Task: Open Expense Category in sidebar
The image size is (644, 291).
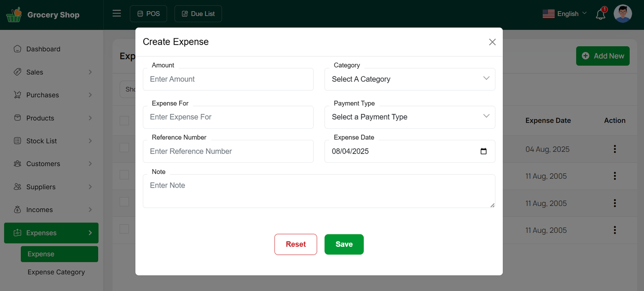Action: coord(56,272)
